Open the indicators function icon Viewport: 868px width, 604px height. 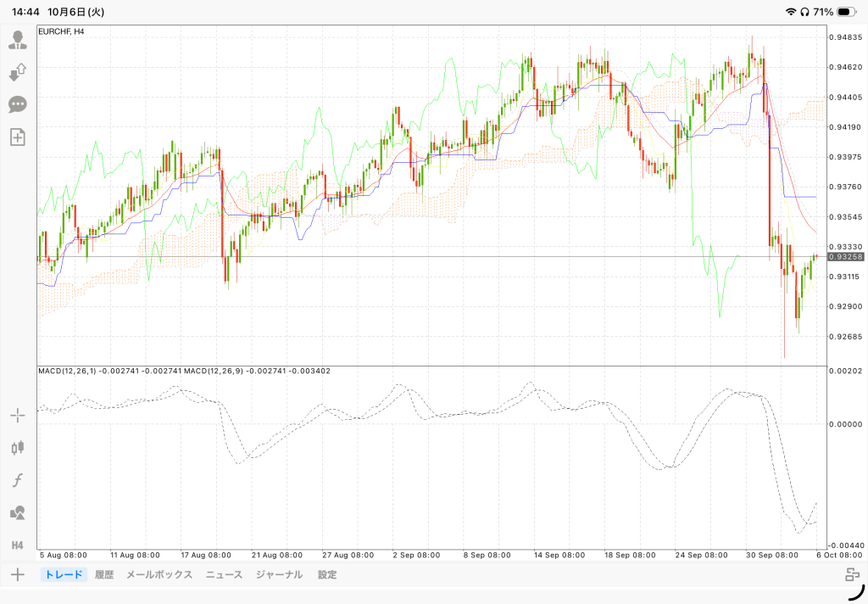18,480
